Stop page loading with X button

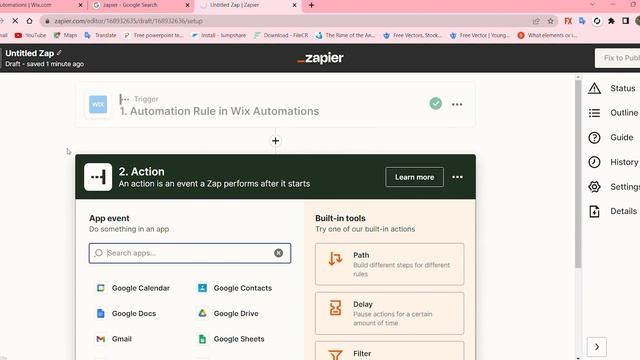point(15,20)
